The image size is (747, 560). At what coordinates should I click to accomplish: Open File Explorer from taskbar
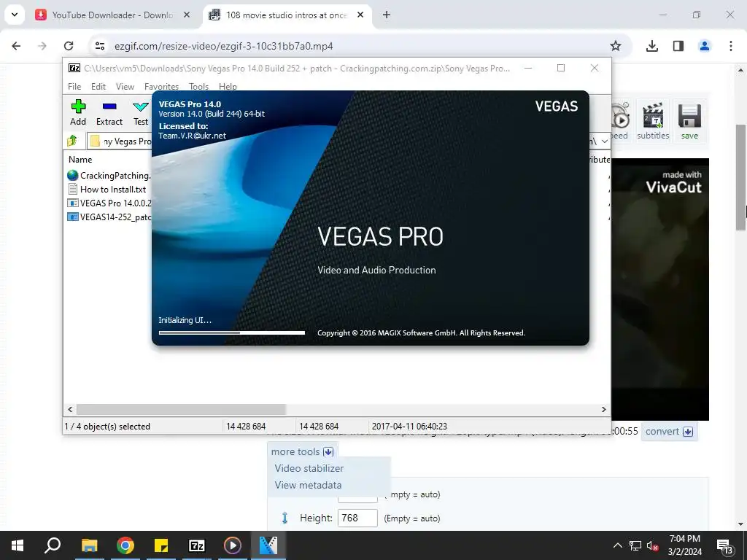(x=89, y=545)
